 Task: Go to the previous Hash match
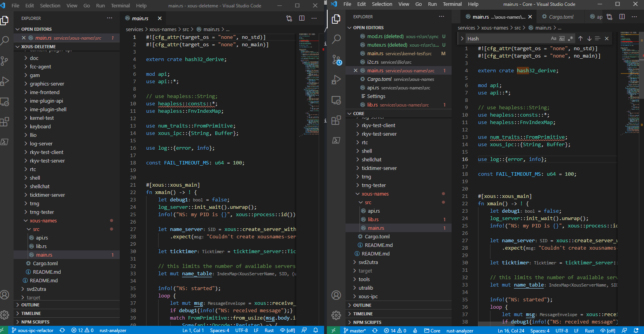click(580, 38)
